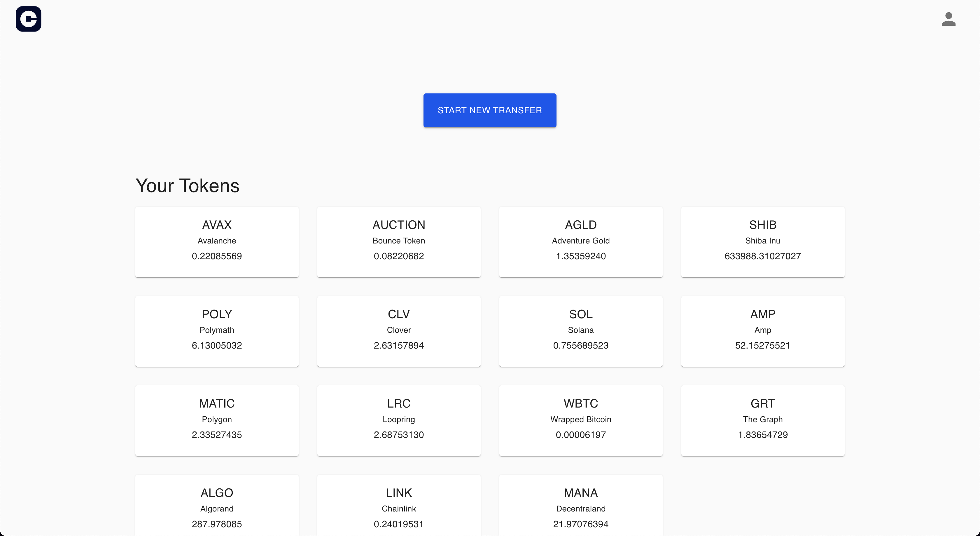The height and width of the screenshot is (536, 980).
Task: Select the AVAX Avalanche token card
Action: (217, 242)
